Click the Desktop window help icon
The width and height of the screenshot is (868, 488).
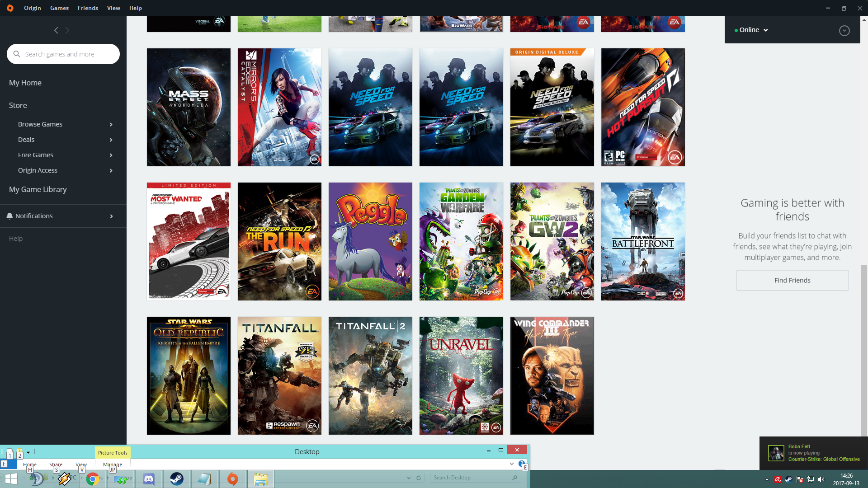point(521,464)
